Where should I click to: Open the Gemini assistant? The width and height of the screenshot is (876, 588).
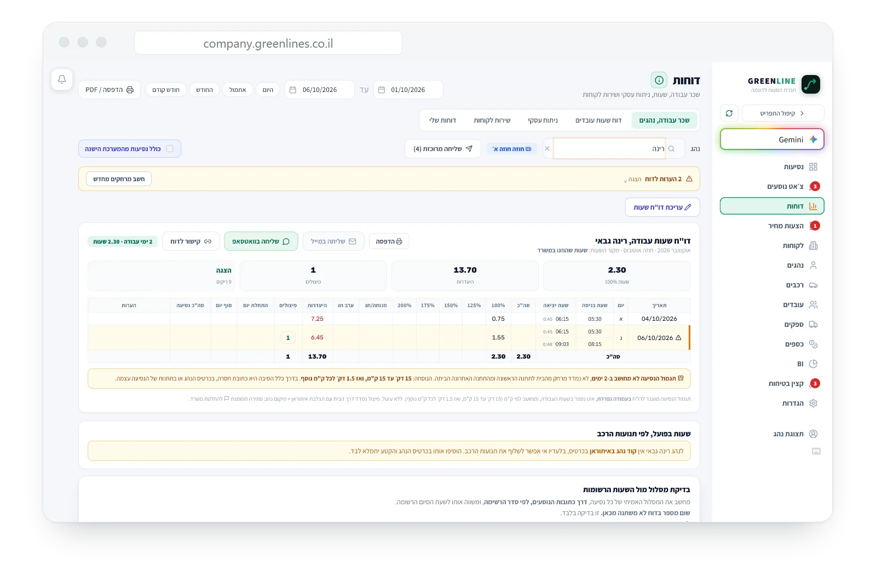(x=772, y=140)
